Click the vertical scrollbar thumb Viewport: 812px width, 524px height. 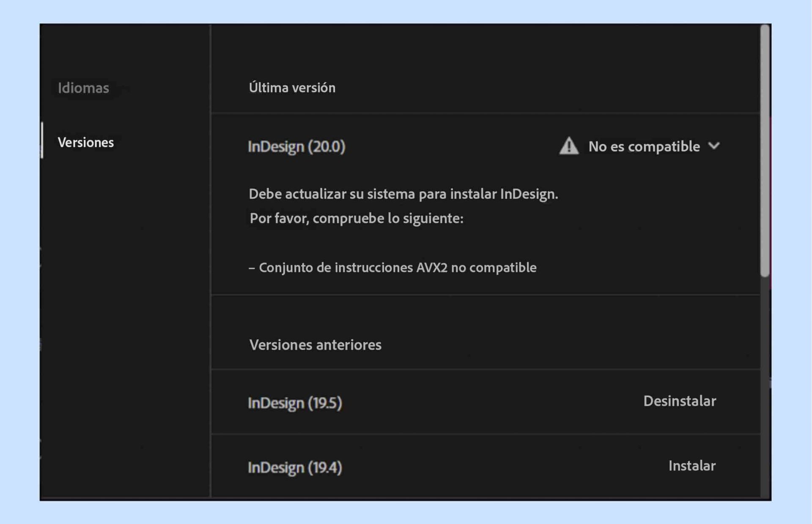point(765,150)
